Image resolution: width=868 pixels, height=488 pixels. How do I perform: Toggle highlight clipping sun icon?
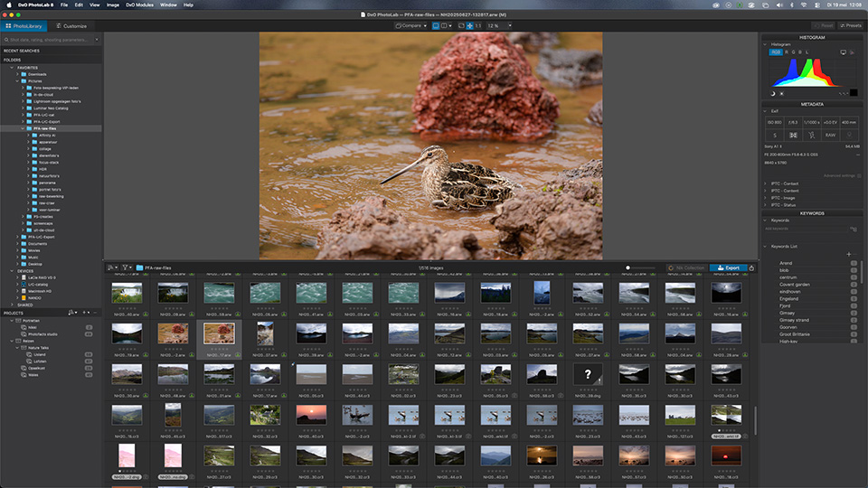tap(781, 93)
